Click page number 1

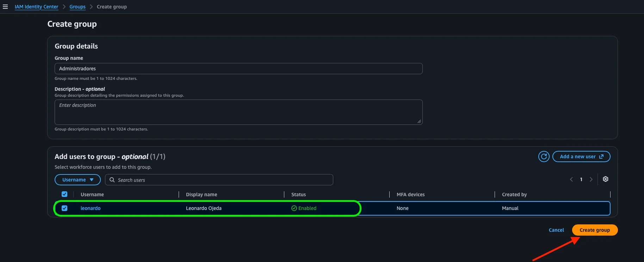click(x=581, y=179)
